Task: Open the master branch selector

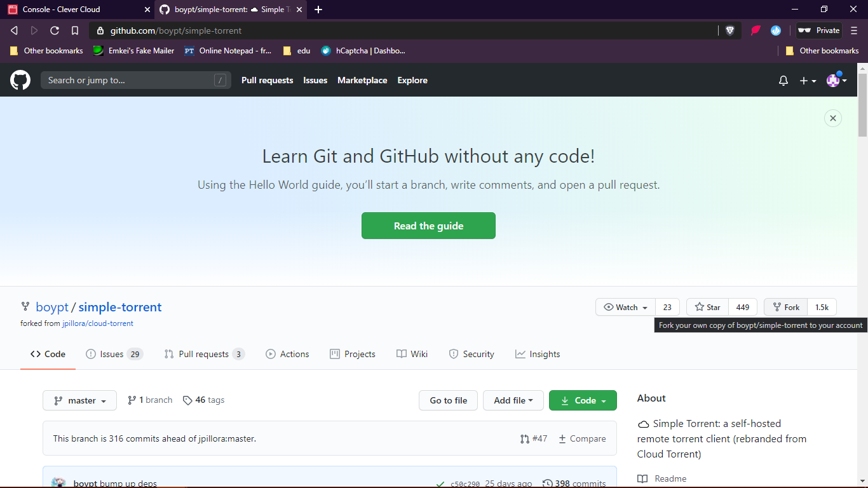Action: point(80,401)
